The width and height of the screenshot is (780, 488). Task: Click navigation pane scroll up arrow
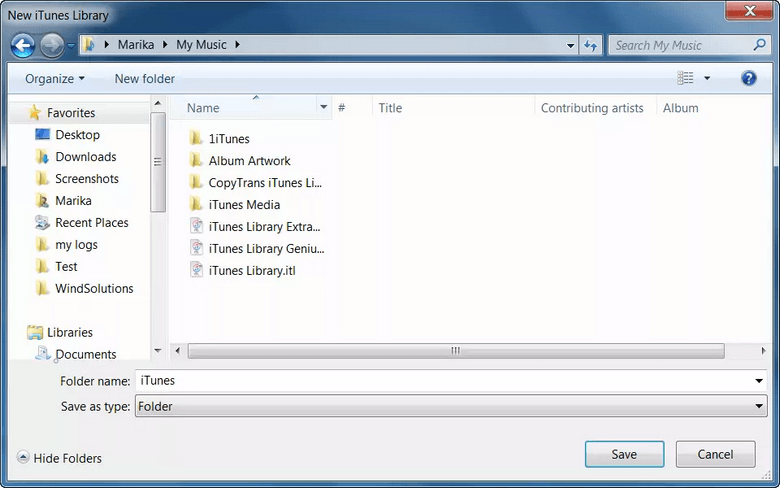pos(158,103)
